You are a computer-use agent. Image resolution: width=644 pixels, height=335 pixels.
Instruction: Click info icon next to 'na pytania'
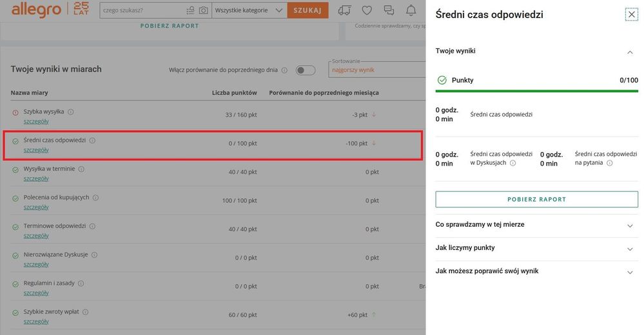click(x=610, y=163)
